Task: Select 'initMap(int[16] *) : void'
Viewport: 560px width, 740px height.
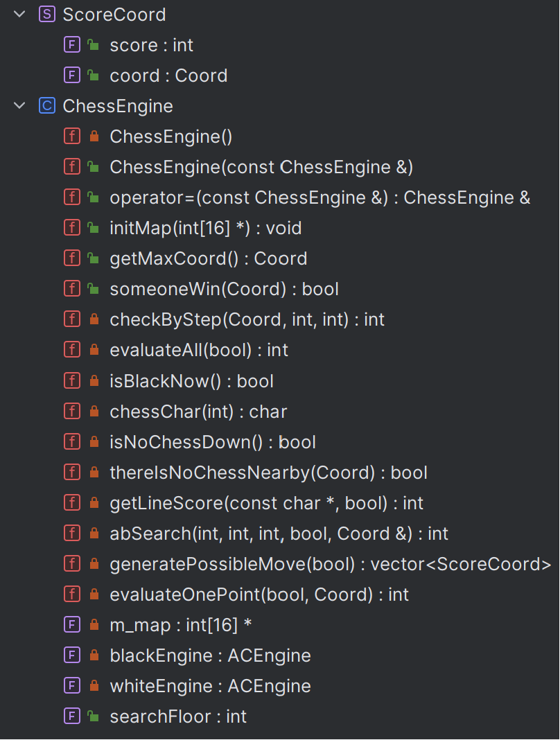Action: [205, 229]
